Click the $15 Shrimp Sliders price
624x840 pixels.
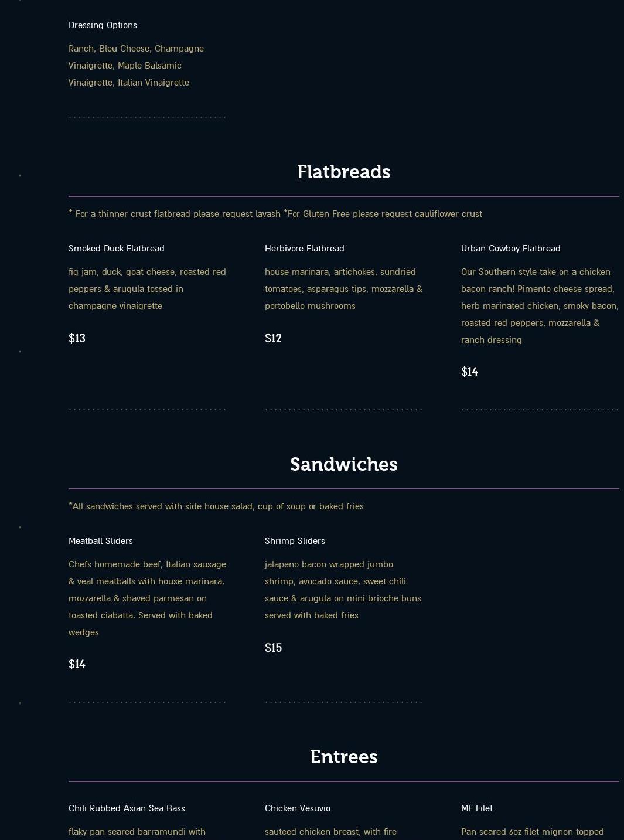(x=273, y=648)
